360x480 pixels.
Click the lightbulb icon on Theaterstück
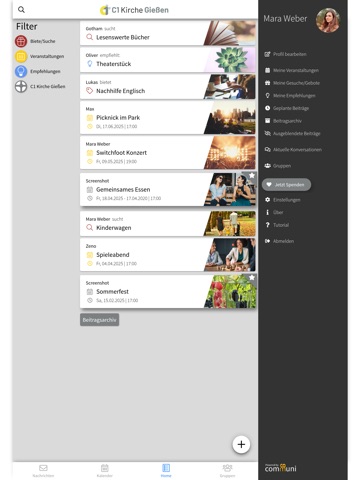[89, 64]
